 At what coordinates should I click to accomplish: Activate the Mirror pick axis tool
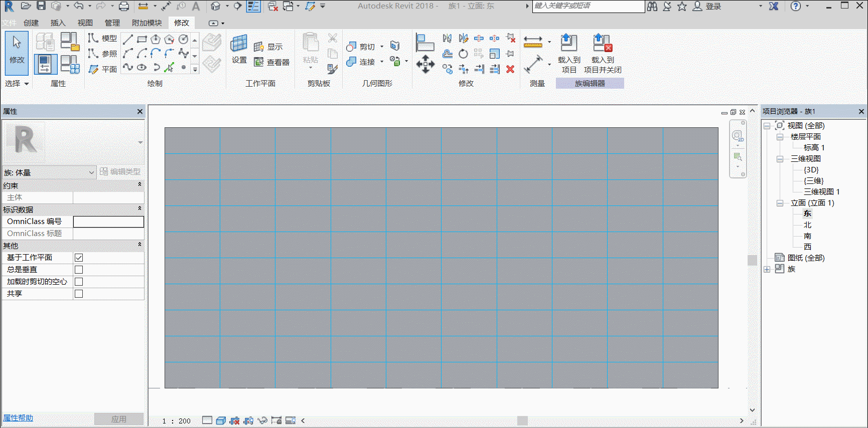[448, 39]
